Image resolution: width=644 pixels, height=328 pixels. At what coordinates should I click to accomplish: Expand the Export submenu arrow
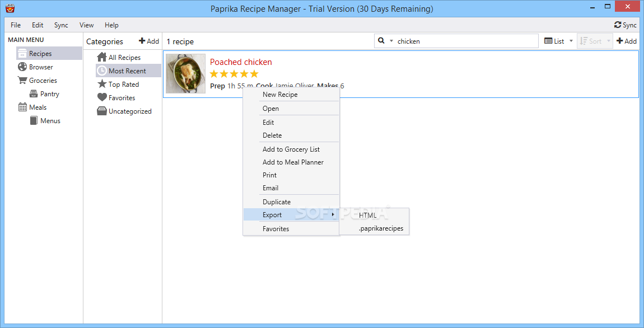[333, 215]
